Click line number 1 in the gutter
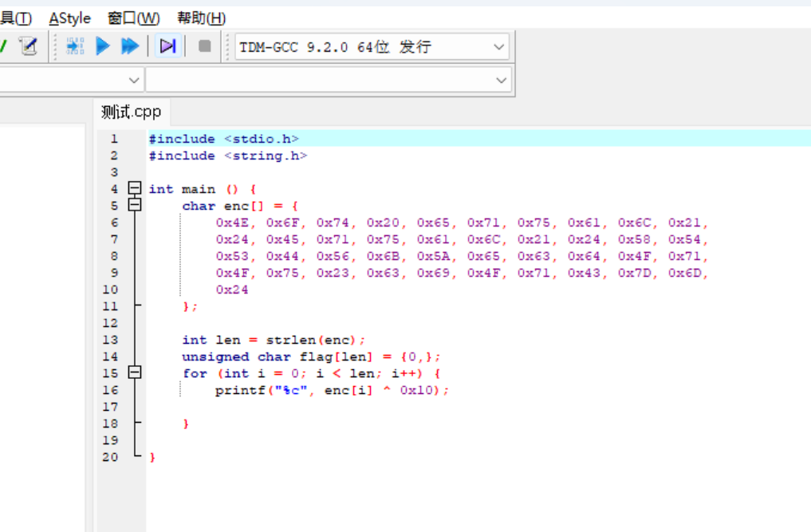811x532 pixels. pos(114,139)
